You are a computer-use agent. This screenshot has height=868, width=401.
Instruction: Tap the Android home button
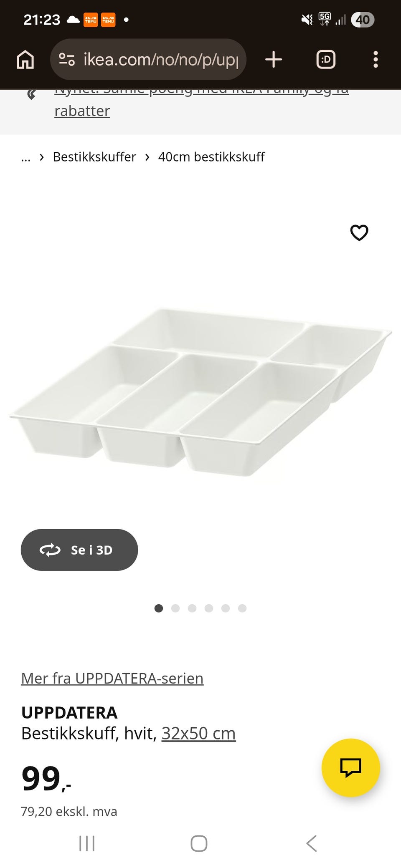[199, 843]
